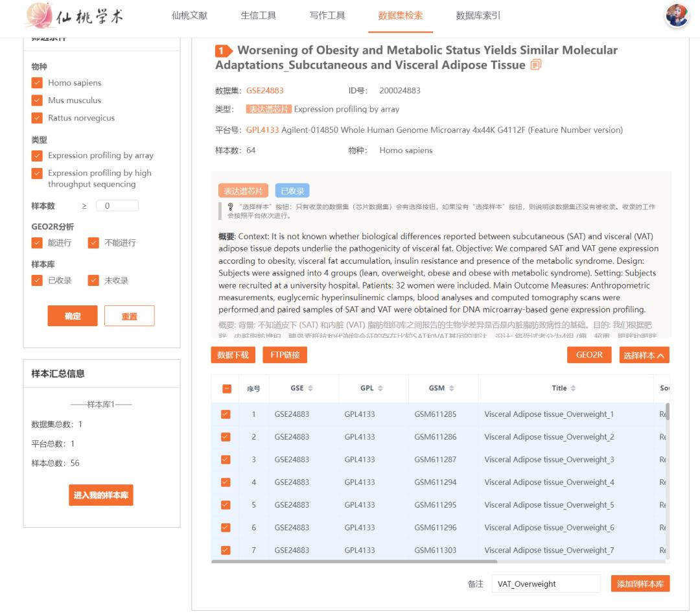Click the table horizontal scrollbar
Screen dimensions: 700x614
(x=354, y=561)
